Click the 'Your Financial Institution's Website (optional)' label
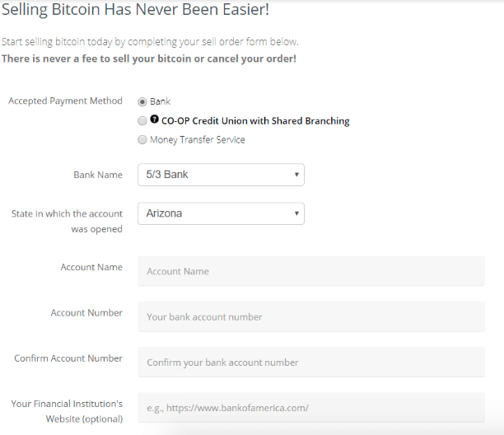The width and height of the screenshot is (504, 435). pos(67,411)
